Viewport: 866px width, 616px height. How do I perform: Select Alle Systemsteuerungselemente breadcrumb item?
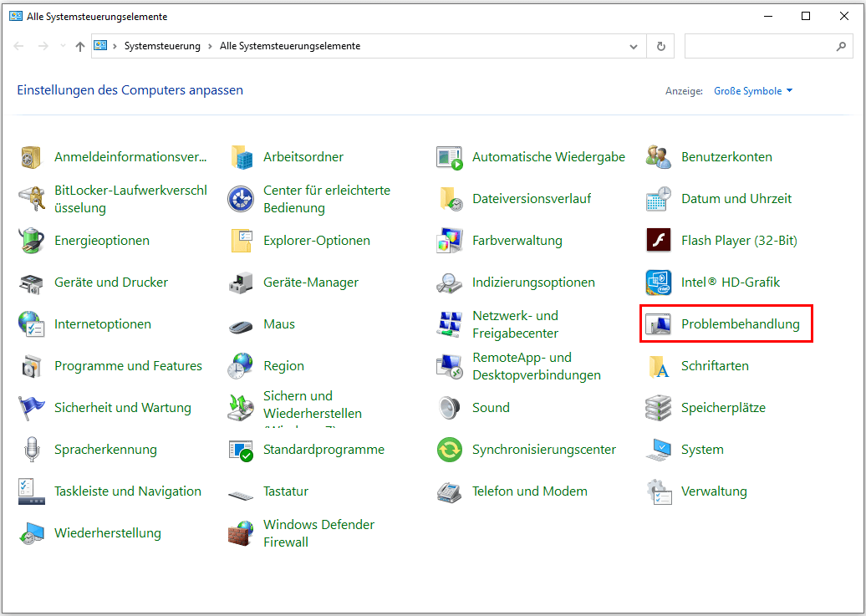[x=289, y=47]
